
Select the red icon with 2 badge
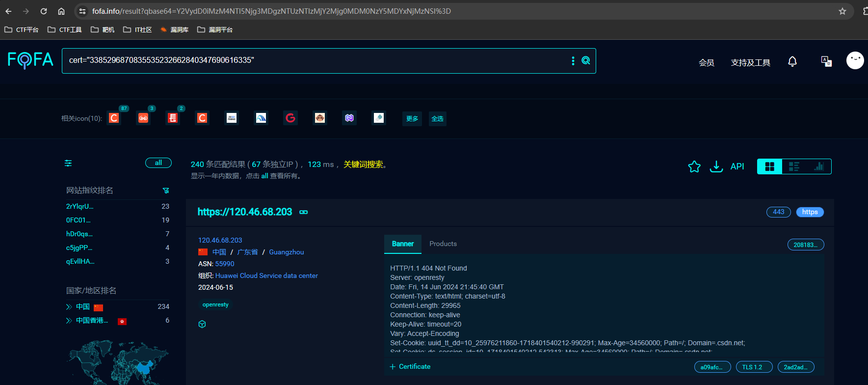(x=173, y=118)
